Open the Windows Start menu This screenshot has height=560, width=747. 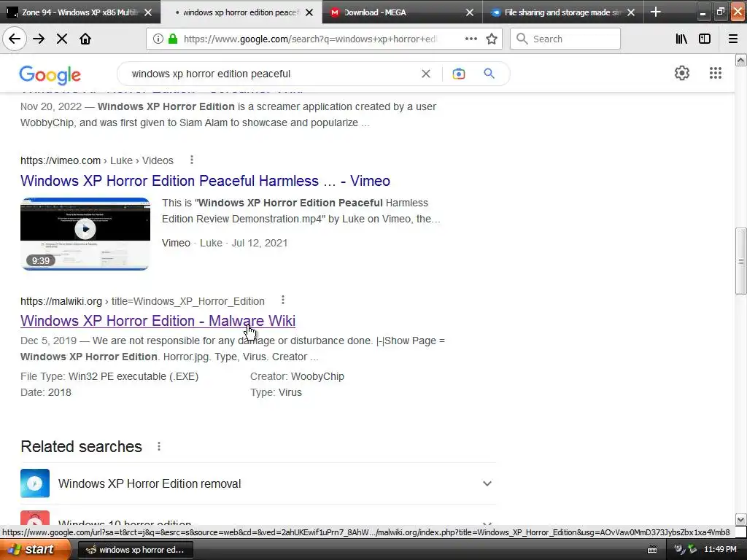[x=35, y=550]
